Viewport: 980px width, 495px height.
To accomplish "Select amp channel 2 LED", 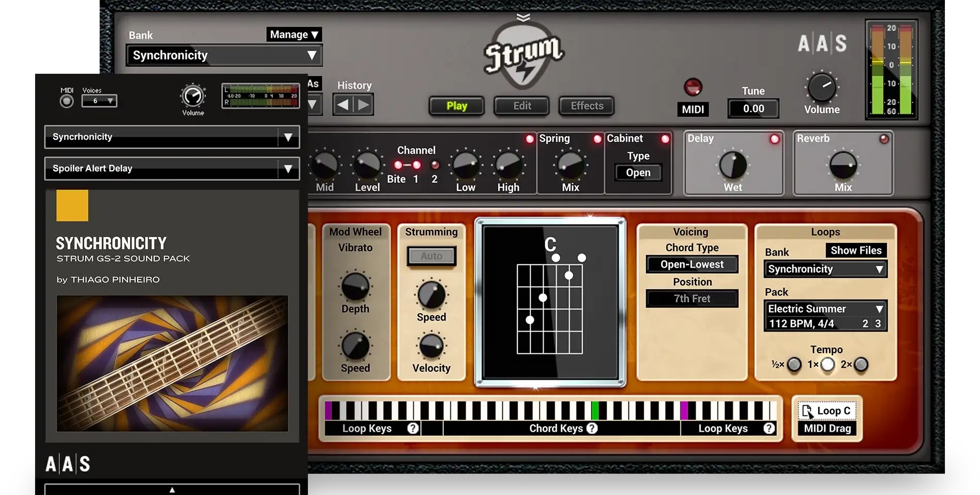I will pos(435,165).
